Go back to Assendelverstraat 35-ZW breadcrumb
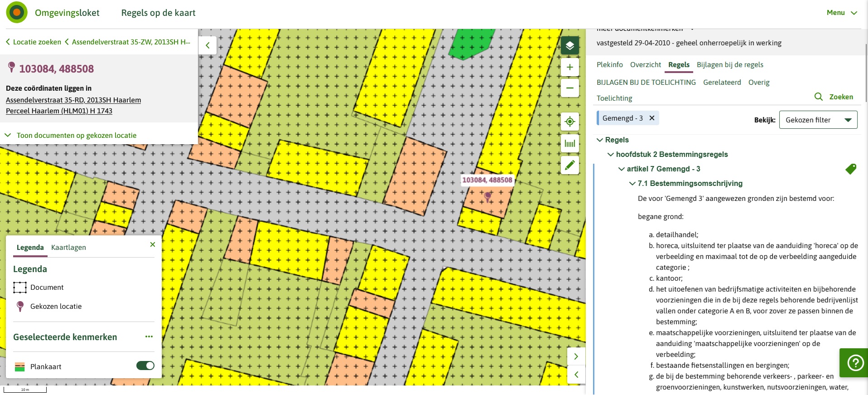This screenshot has height=395, width=868. pyautogui.click(x=127, y=42)
